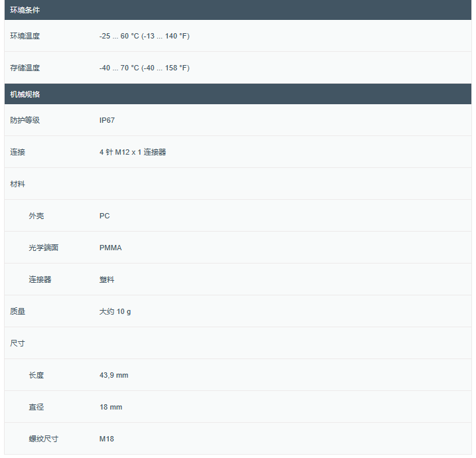Click the 塑料 connector material value
The height and width of the screenshot is (458, 476).
point(107,279)
